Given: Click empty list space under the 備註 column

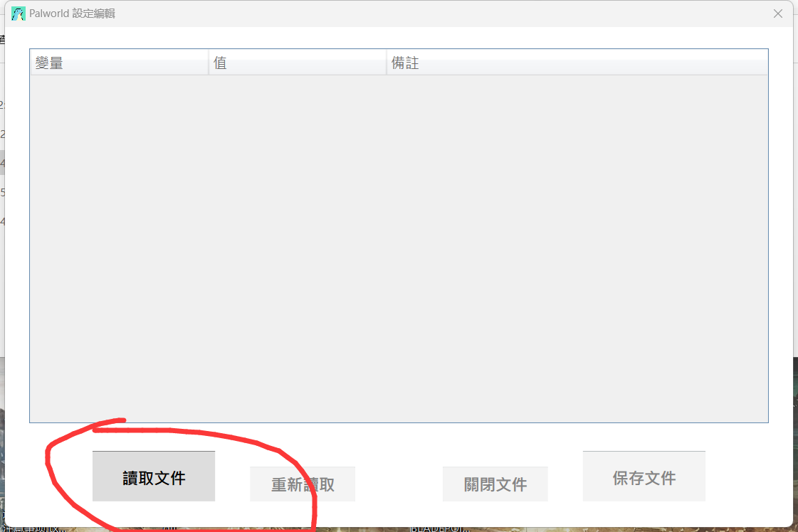Looking at the screenshot, I should click(577, 249).
